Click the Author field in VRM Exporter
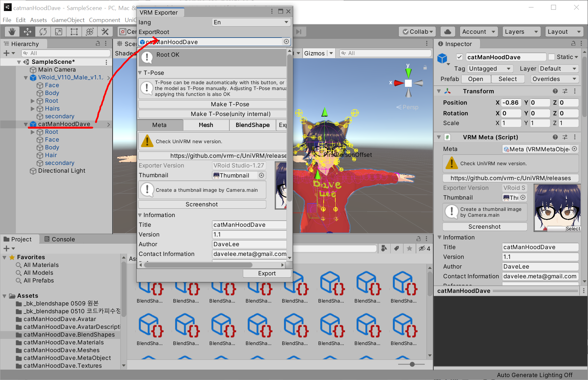Screen dimensions: 588x380 pyautogui.click(x=249, y=244)
